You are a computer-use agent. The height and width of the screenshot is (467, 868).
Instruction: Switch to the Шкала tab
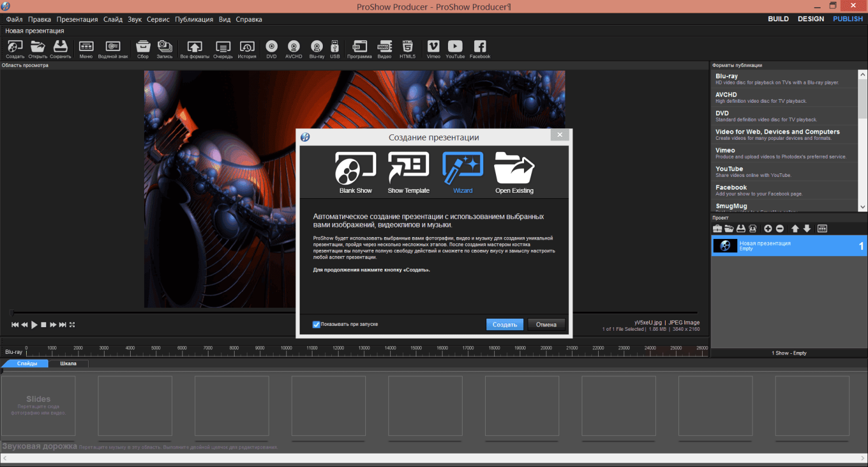(68, 364)
